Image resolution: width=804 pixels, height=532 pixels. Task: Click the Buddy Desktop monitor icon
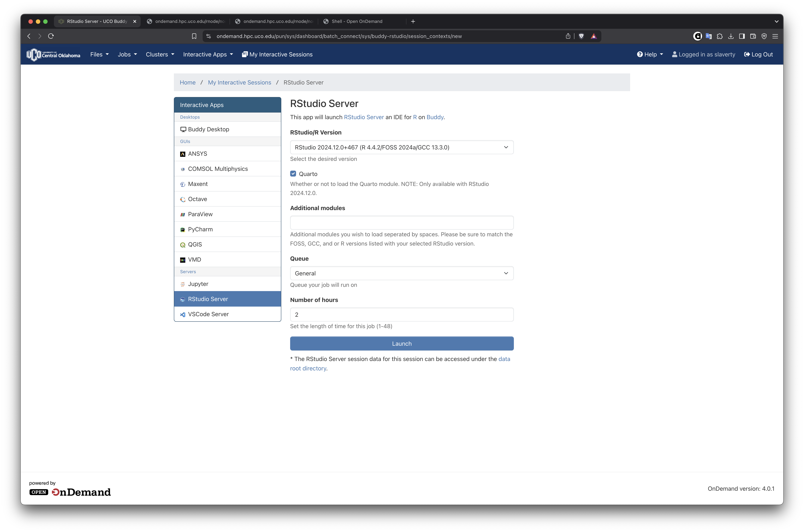(183, 129)
